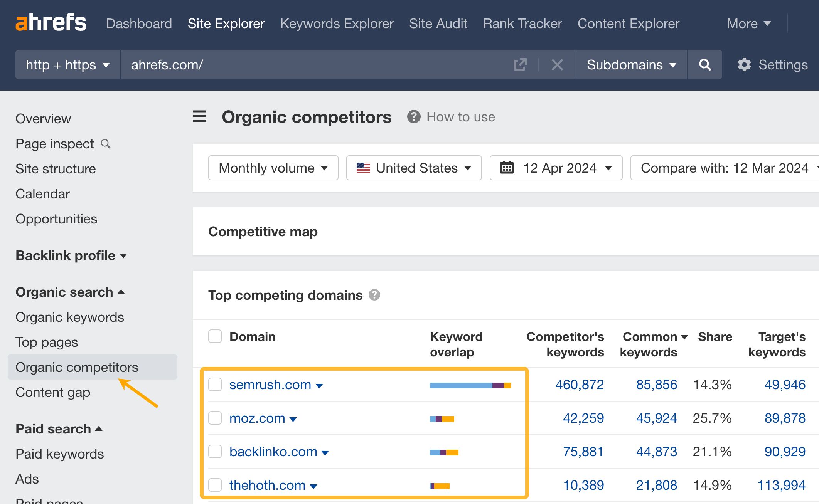Click the search magnifier icon
This screenshot has height=504, width=819.
click(705, 65)
